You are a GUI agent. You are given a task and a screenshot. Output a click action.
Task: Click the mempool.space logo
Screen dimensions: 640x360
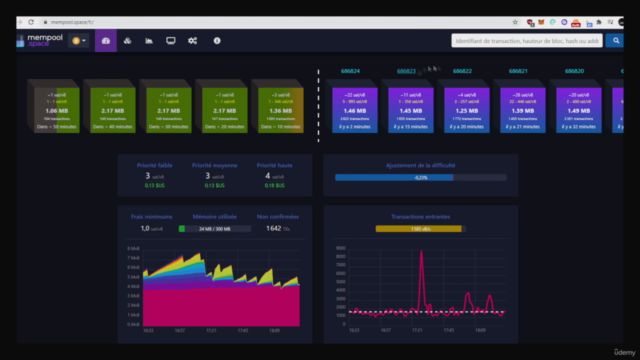click(x=40, y=40)
